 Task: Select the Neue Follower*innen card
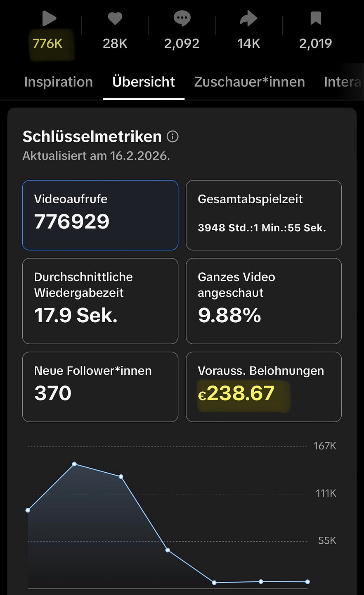pyautogui.click(x=100, y=387)
